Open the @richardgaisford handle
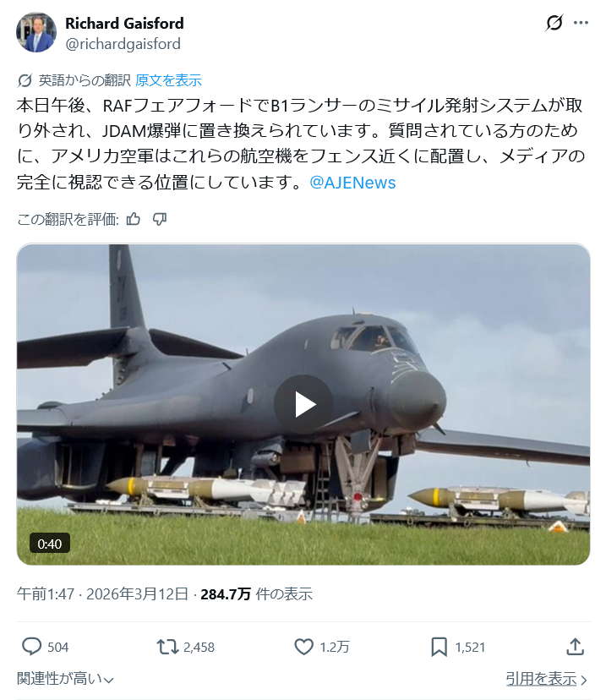The height and width of the screenshot is (700, 606). coord(123,44)
